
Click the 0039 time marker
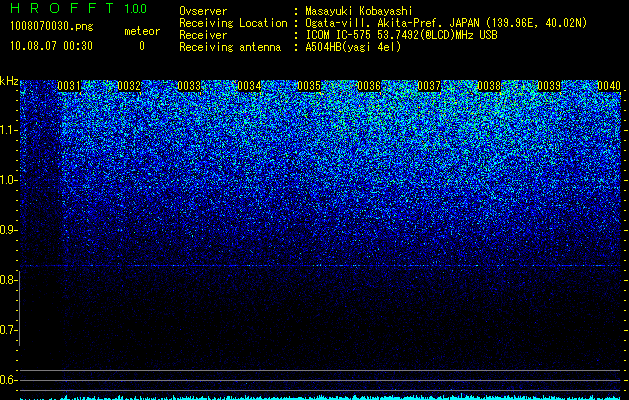pos(549,86)
